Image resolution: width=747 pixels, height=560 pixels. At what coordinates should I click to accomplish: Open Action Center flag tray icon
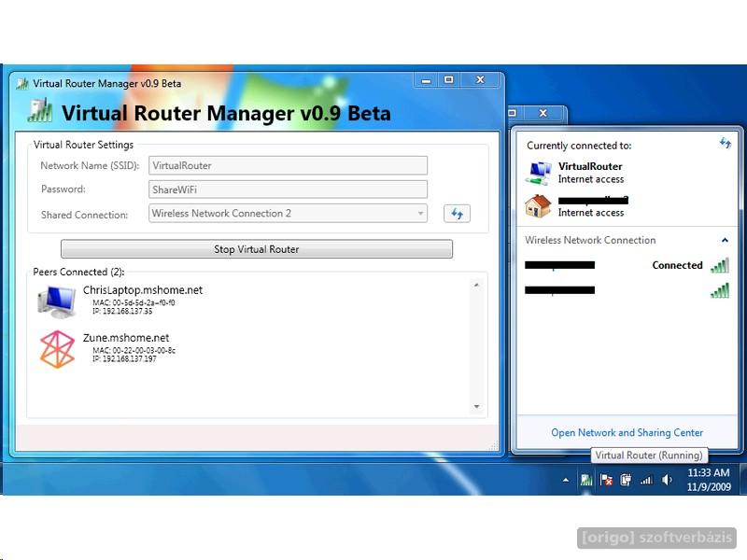[606, 480]
